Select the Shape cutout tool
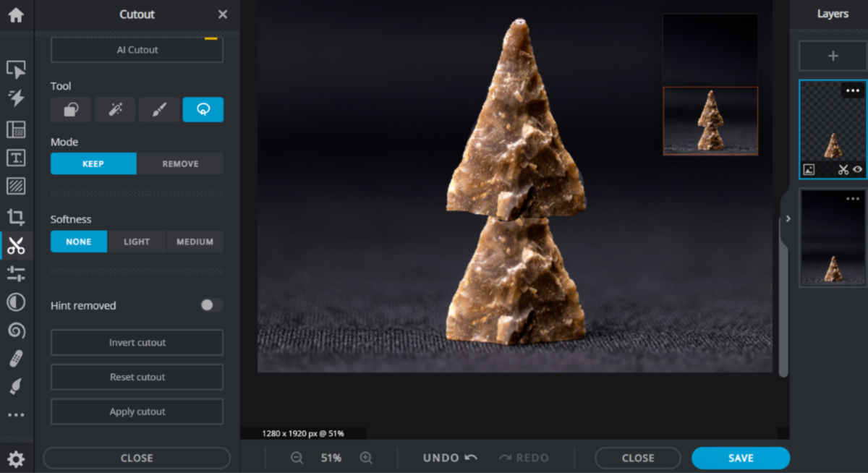Screen dimensions: 868x473 pyautogui.click(x=71, y=109)
